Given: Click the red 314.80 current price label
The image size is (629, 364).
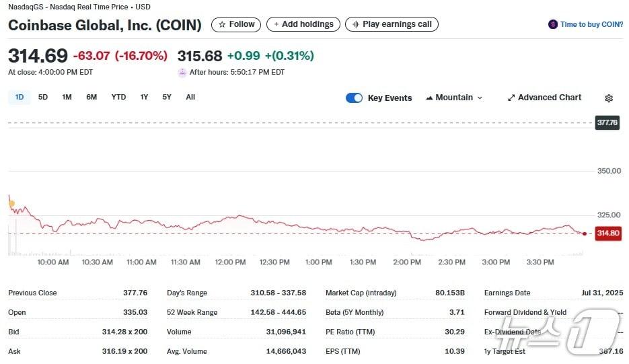Looking at the screenshot, I should coord(607,233).
